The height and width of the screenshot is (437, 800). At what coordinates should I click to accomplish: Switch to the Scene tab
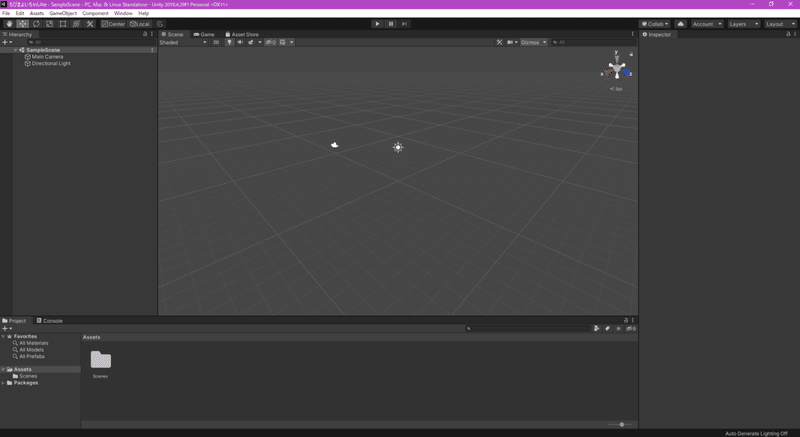[172, 35]
